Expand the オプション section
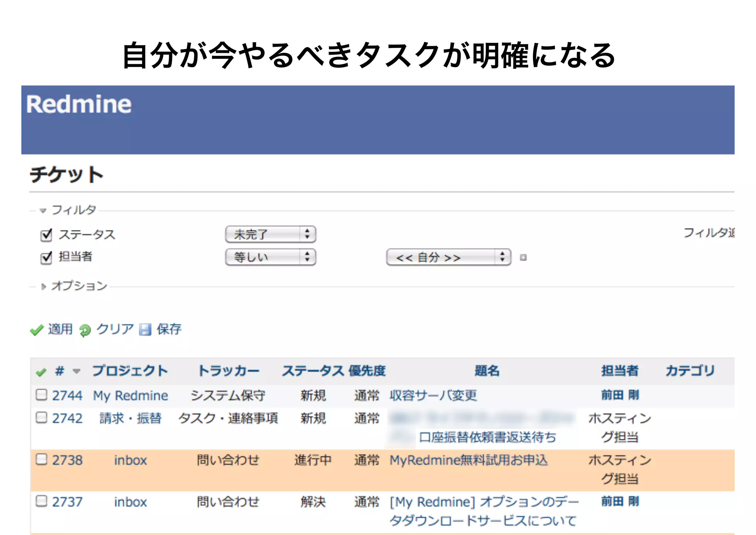 [74, 286]
